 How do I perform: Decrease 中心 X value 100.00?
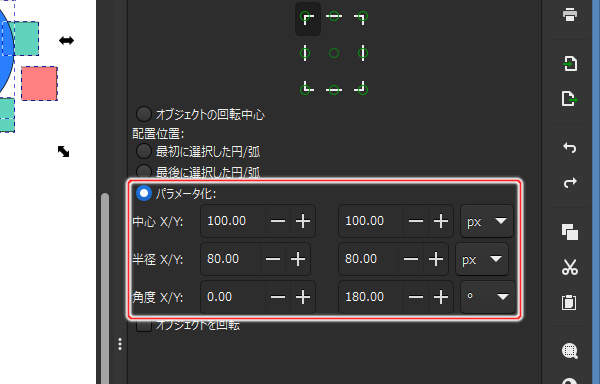pos(278,221)
